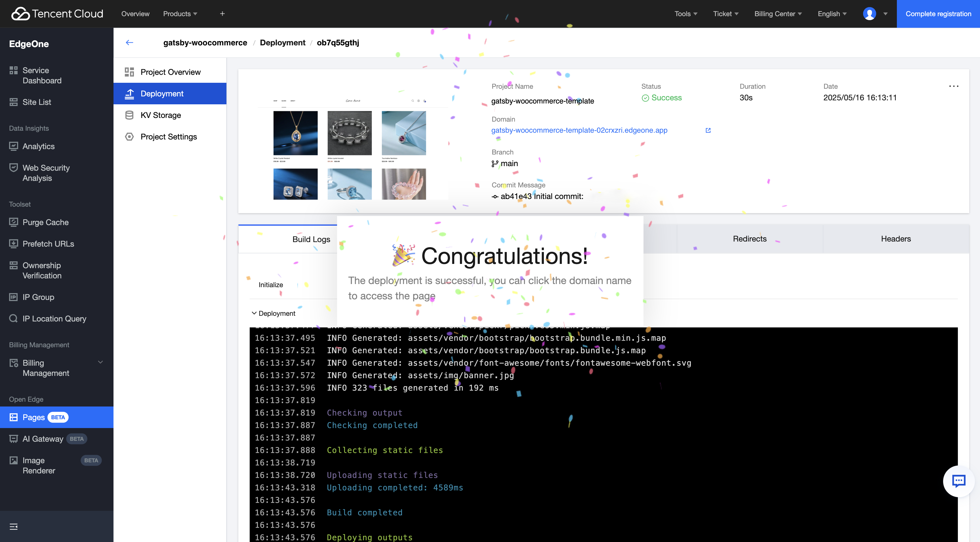Viewport: 980px width, 542px height.
Task: Click the Image Renderer icon
Action: coord(14,460)
